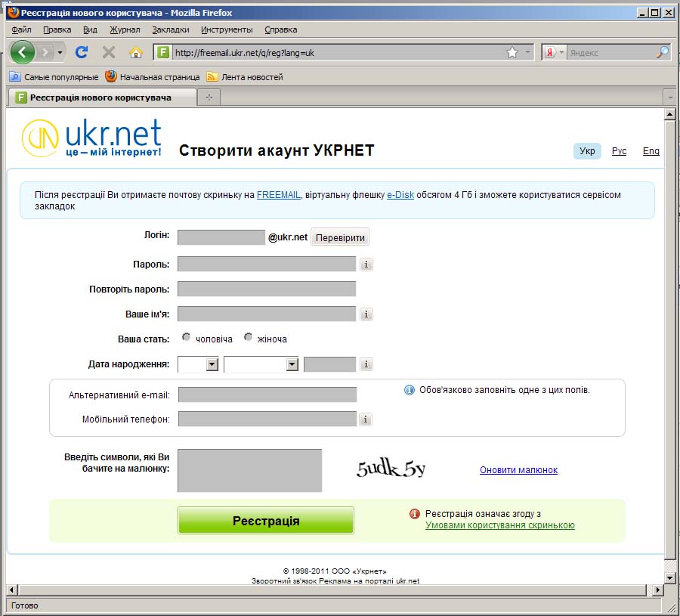
Task: Switch language to Укр
Action: [x=587, y=150]
